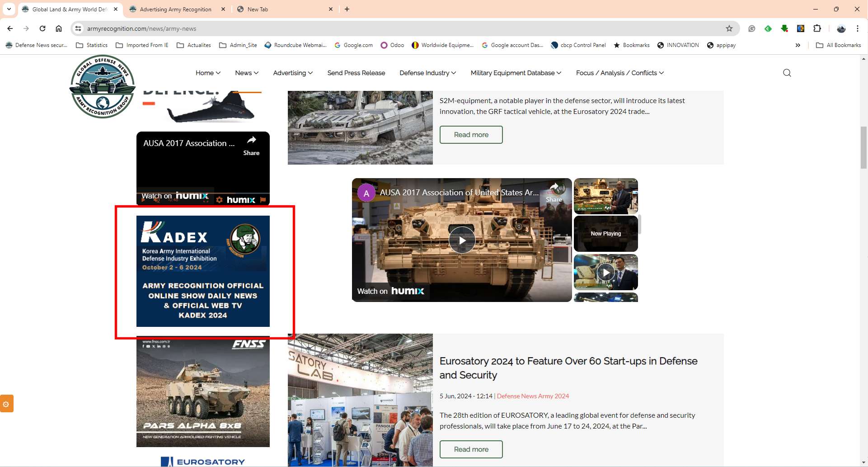This screenshot has width=868, height=467.
Task: Switch to the Advertising Army Recognition tab
Action: click(x=176, y=9)
